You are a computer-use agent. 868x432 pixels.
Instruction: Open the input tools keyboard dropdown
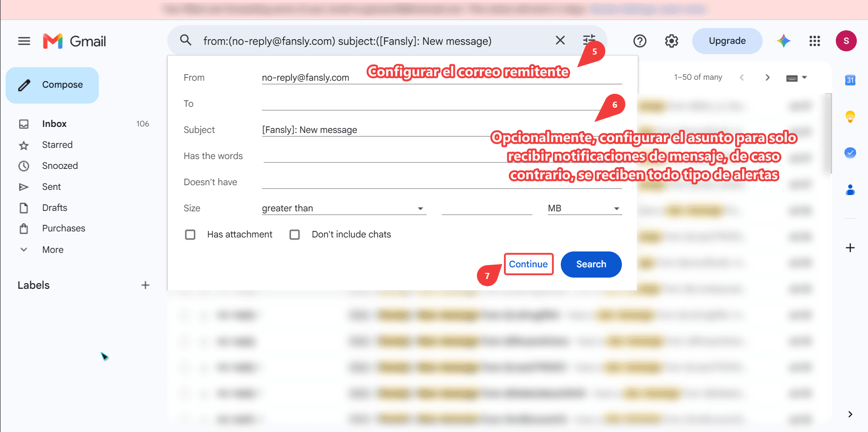[x=796, y=78]
